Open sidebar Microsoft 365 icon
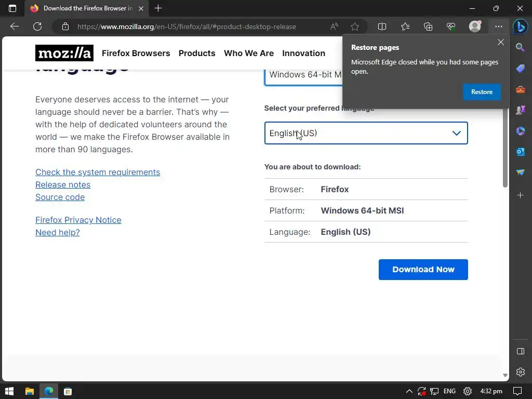The image size is (532, 399). [520, 131]
